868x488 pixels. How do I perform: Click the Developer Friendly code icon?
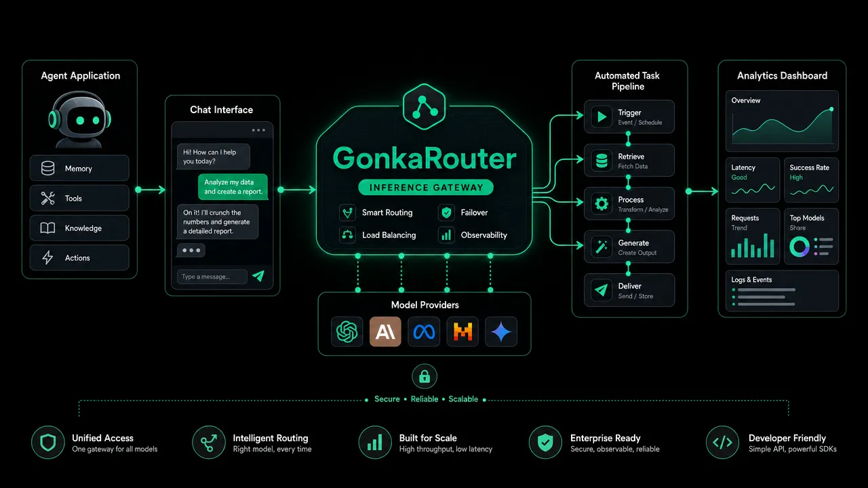(722, 443)
